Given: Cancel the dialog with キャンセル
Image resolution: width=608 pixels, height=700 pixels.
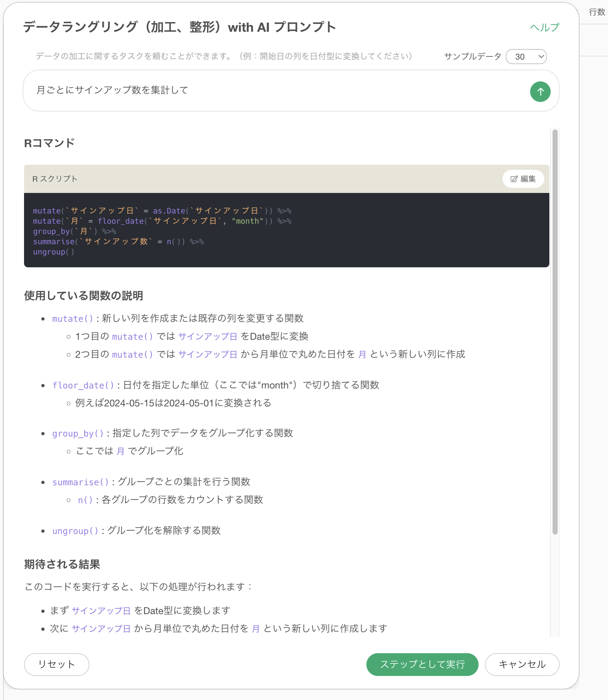Looking at the screenshot, I should pyautogui.click(x=522, y=664).
